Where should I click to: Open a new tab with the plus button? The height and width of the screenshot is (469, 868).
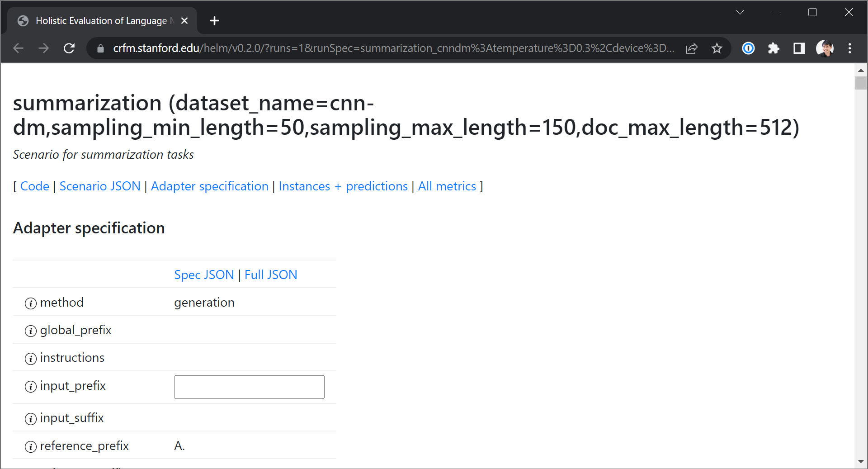[x=214, y=20]
